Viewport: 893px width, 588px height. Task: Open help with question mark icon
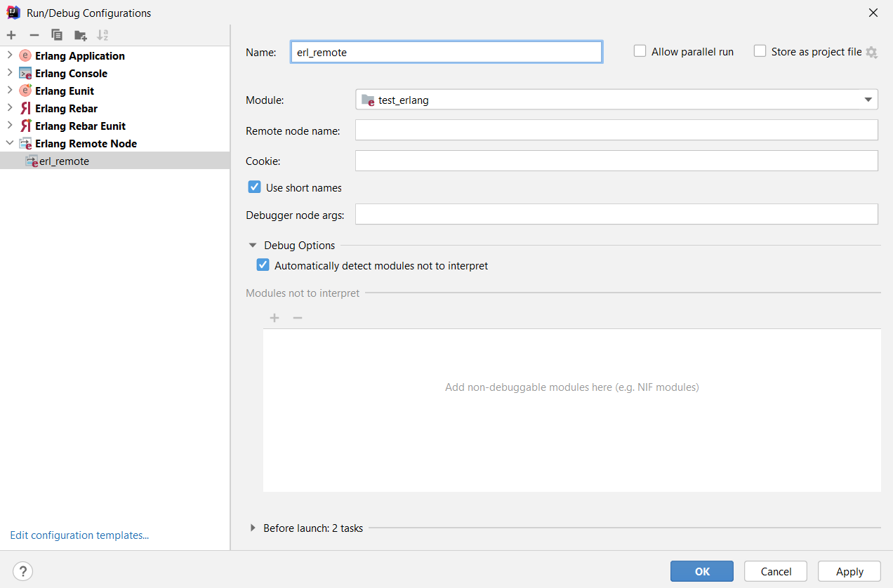[22, 571]
